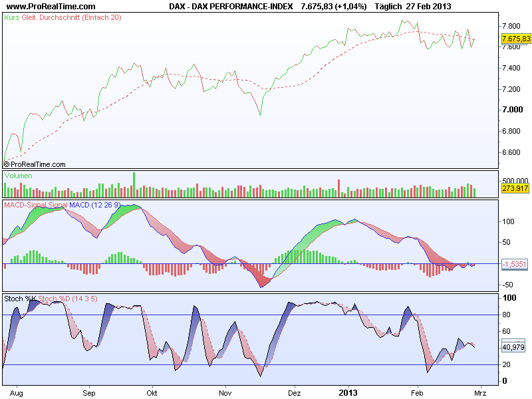Click the tallest green volume bar in September
This screenshot has height=399, width=532.
point(134,185)
